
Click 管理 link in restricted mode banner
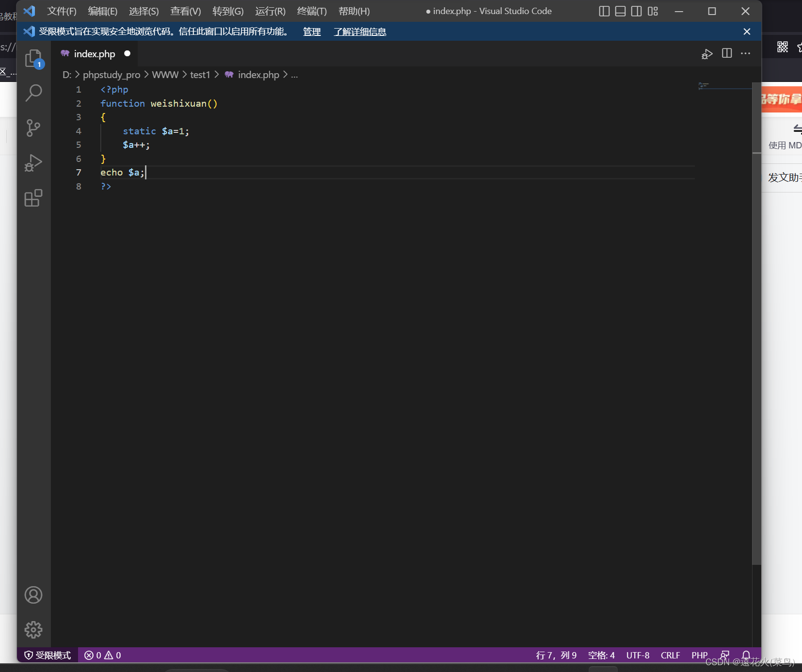pyautogui.click(x=312, y=32)
